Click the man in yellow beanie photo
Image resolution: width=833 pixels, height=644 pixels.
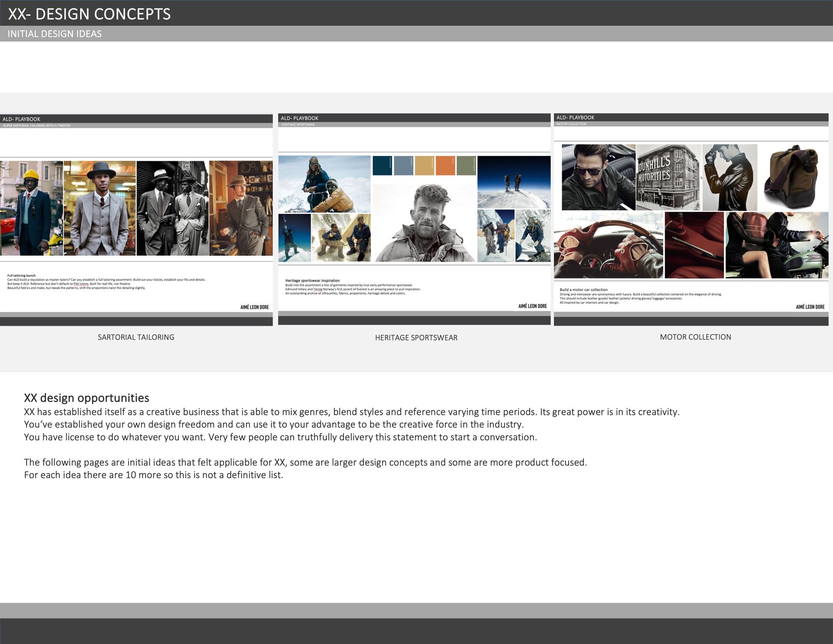[x=31, y=208]
